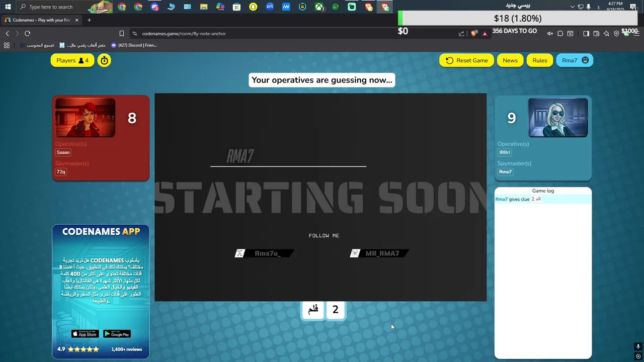Image resolution: width=644 pixels, height=362 pixels.
Task: Select the Rma7 spymaster tag
Action: [x=506, y=172]
